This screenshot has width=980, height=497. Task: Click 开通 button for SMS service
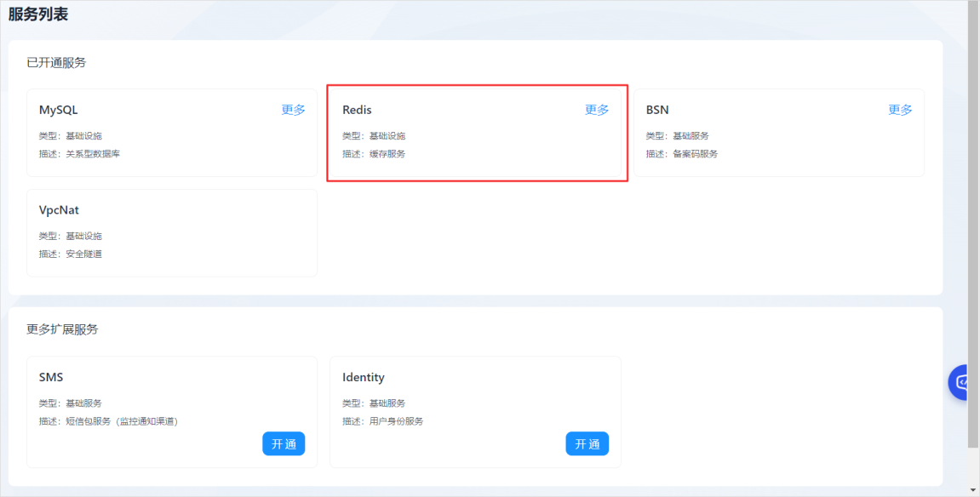284,444
